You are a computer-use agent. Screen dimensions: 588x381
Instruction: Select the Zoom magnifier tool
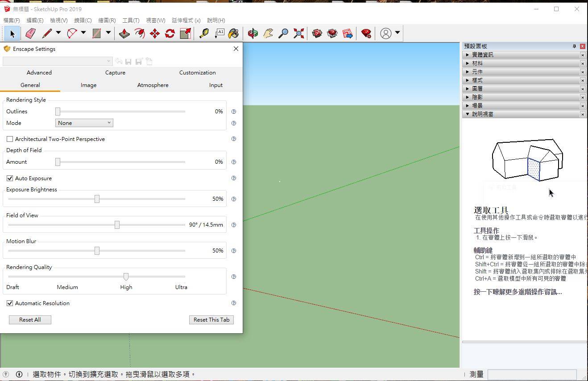283,33
